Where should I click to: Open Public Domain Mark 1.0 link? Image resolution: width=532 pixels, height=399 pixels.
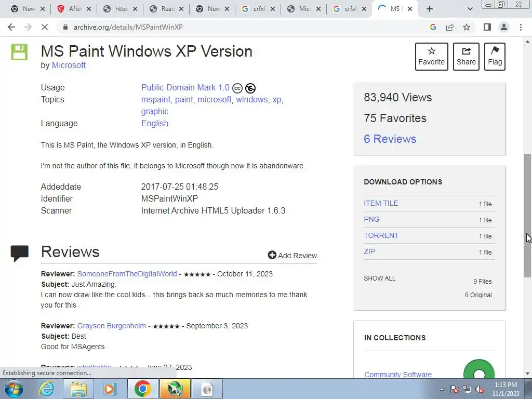click(185, 87)
